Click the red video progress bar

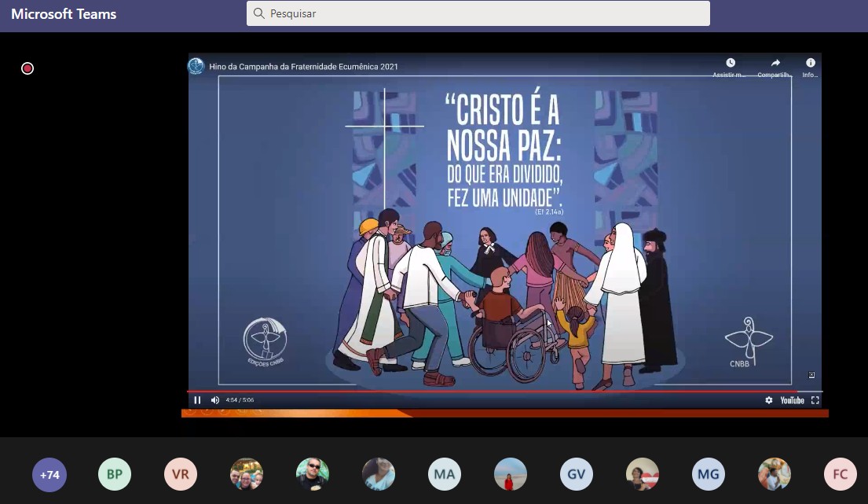(x=471, y=391)
